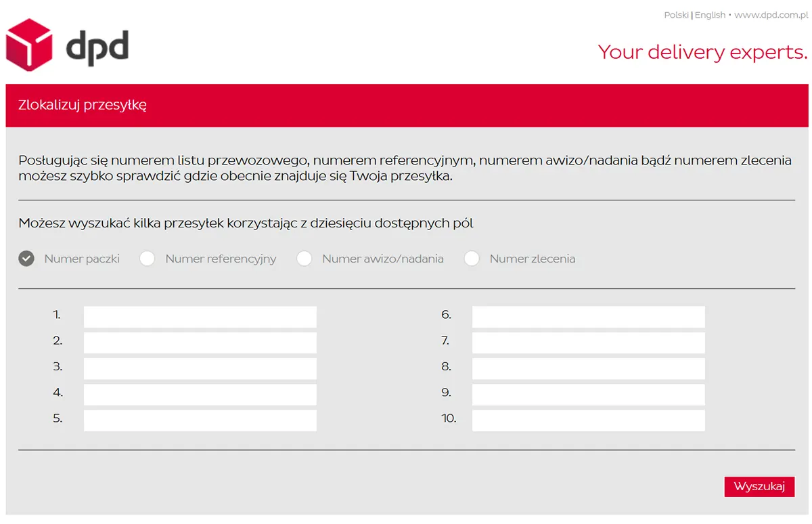Click the 'Posługując się numerem listu' paragraph
Image resolution: width=812 pixels, height=524 pixels.
point(405,169)
